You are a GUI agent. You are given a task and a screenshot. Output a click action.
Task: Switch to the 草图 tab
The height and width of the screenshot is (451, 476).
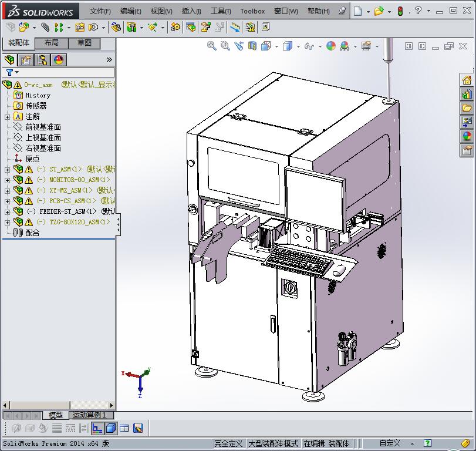[x=85, y=43]
